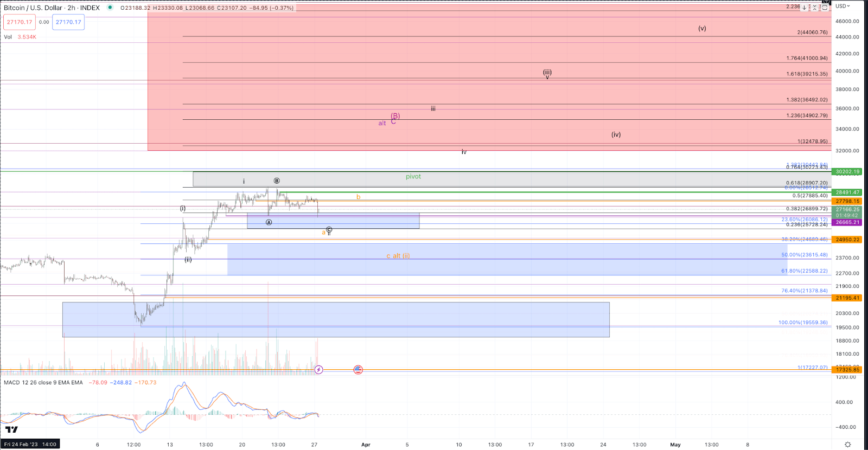This screenshot has height=450, width=868.
Task: Click the red 27170.17 sell price button
Action: [20, 22]
